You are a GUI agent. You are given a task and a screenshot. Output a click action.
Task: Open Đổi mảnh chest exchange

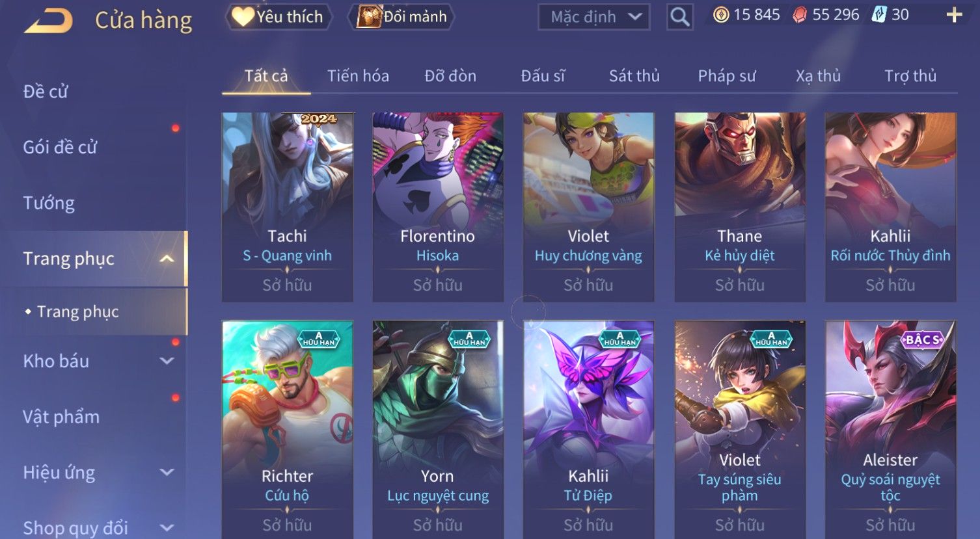(402, 16)
